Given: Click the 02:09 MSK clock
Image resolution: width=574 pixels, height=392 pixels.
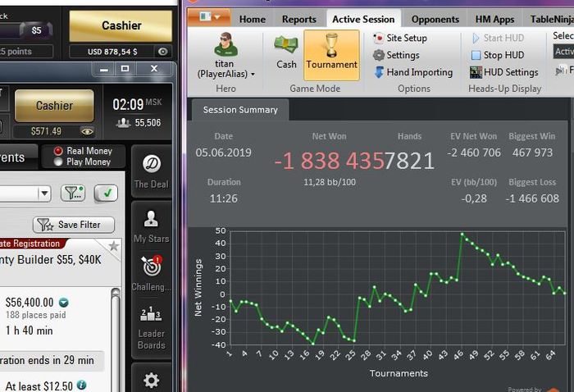Looking at the screenshot, I should (137, 105).
